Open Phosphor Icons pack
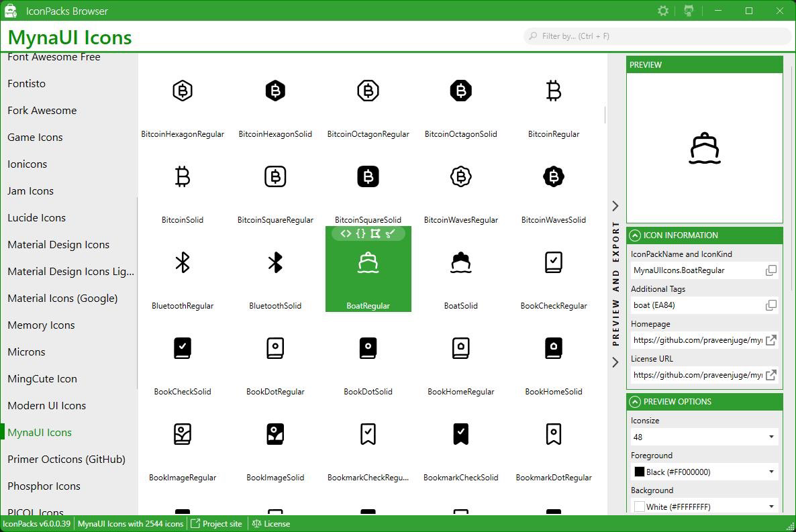Image resolution: width=796 pixels, height=532 pixels. [44, 486]
